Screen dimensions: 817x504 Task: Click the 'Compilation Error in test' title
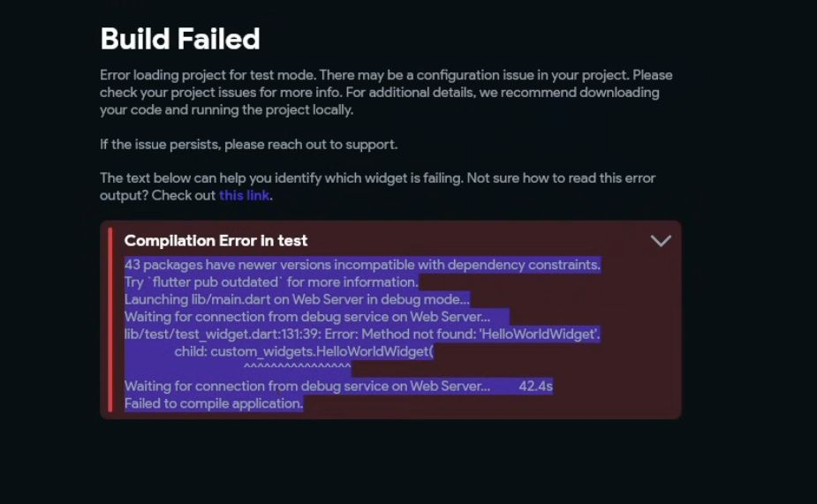(x=216, y=241)
